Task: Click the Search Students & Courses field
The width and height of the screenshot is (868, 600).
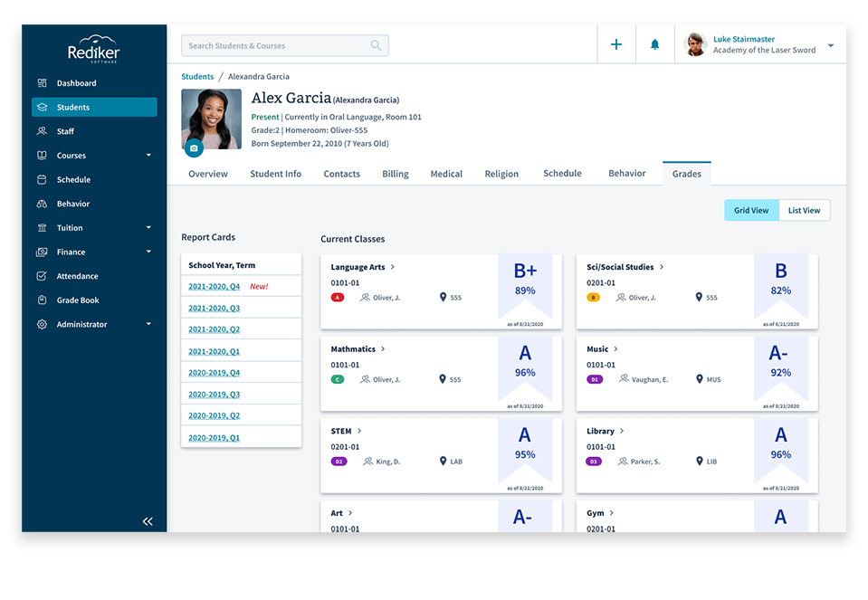Action: [x=284, y=45]
